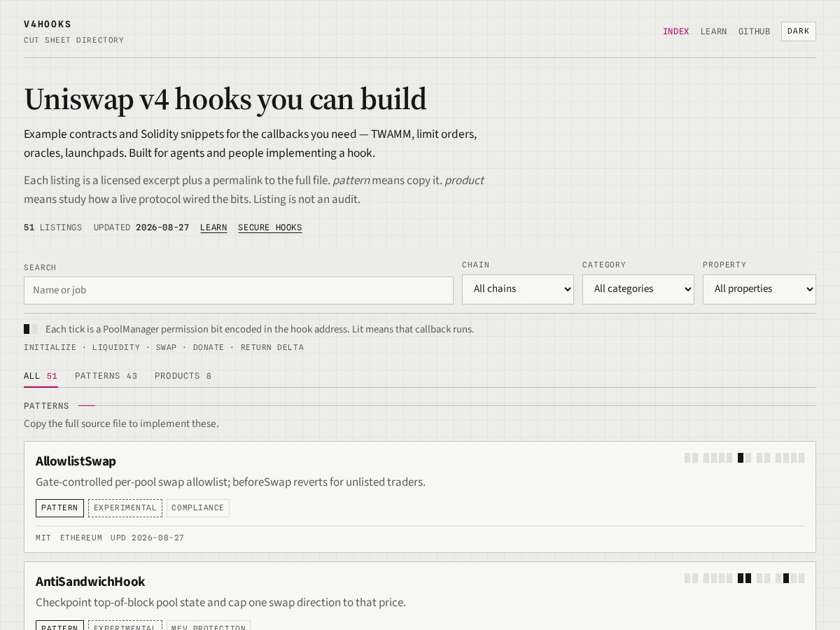Viewport: 840px width, 630px height.
Task: Open the All properties dropdown
Action: pyautogui.click(x=759, y=289)
